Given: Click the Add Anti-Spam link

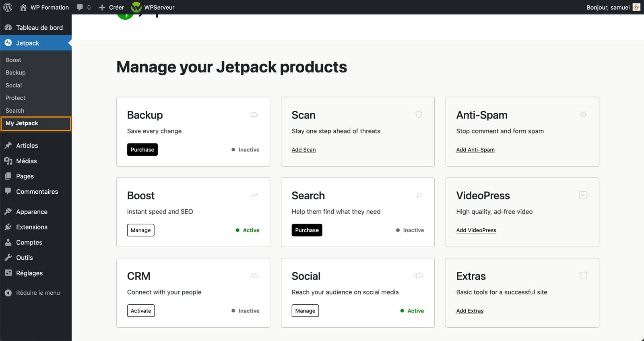Looking at the screenshot, I should tap(475, 150).
